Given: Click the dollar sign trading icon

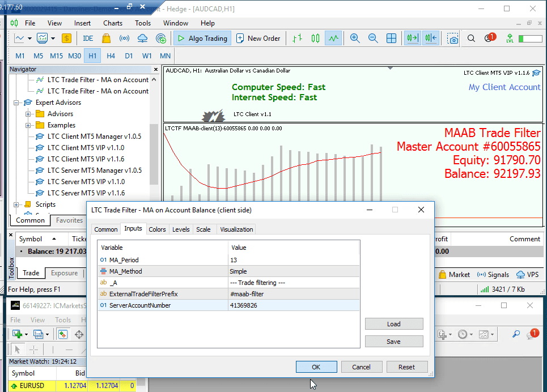Looking at the screenshot, I should (66, 39).
